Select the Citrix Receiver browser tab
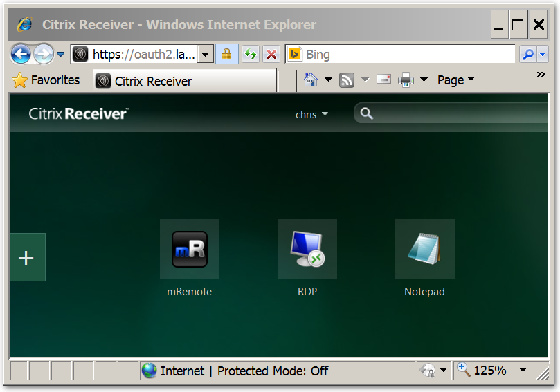Screen dimensions: 560x392 [x=183, y=81]
